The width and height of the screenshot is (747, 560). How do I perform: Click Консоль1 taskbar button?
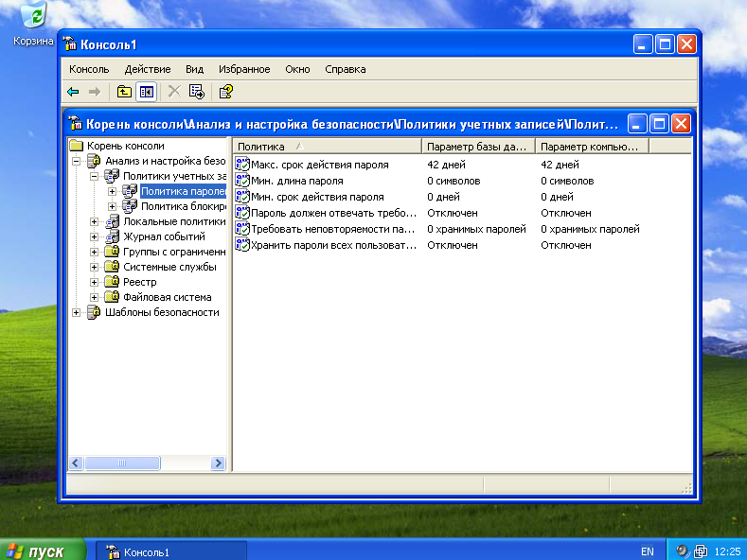click(x=171, y=551)
